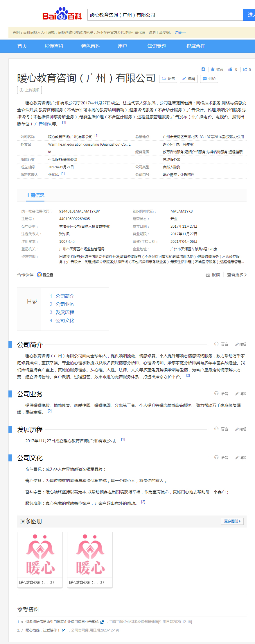The width and height of the screenshot is (255, 644).
Task: Click the 编辑 pencil button beside title
Action: point(189,79)
